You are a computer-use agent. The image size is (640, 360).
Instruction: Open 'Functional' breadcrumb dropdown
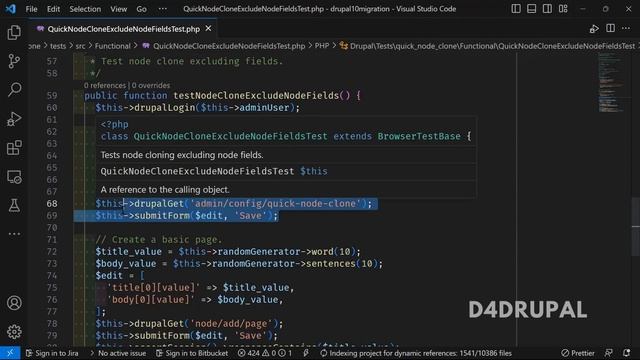pyautogui.click(x=113, y=46)
